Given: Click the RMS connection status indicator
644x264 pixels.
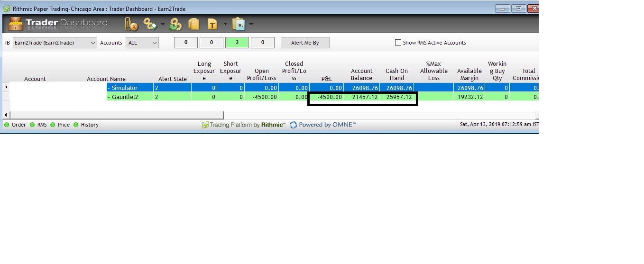Looking at the screenshot, I should click(38, 125).
